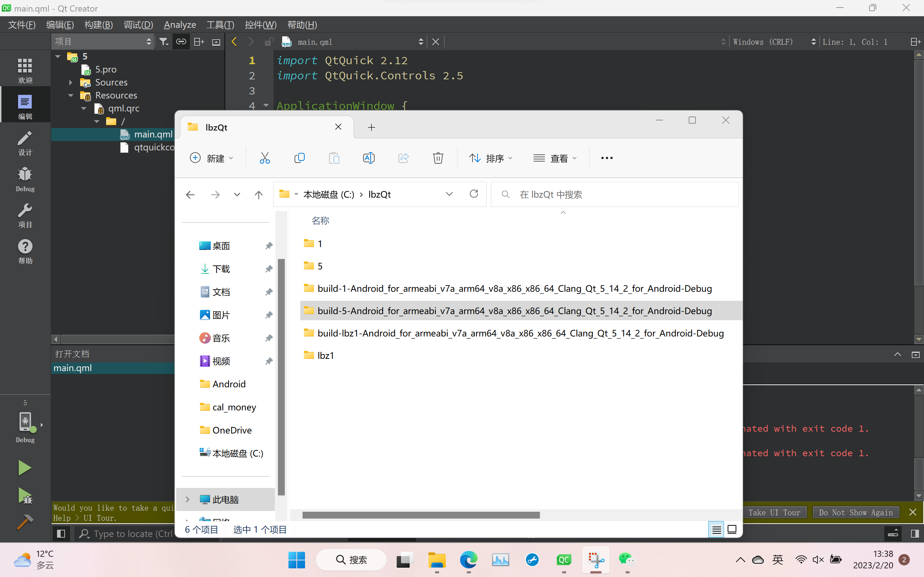Switch Explorer to details view
The width and height of the screenshot is (924, 577).
(x=716, y=529)
